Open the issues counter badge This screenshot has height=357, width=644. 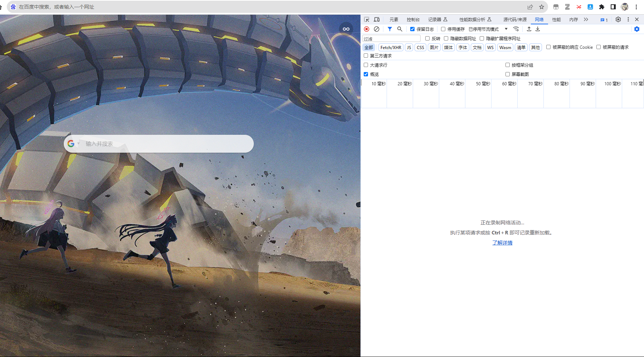coord(604,20)
